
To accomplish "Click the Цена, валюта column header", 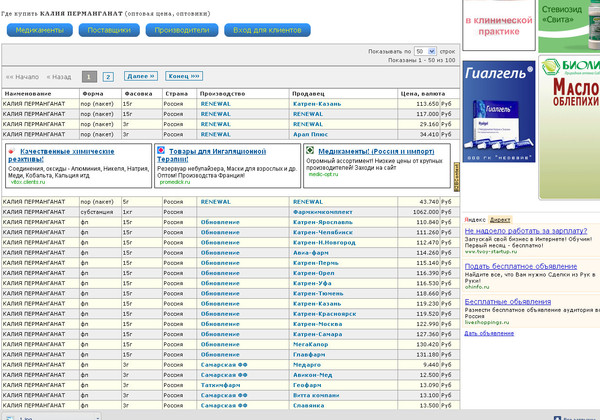I will click(x=422, y=94).
